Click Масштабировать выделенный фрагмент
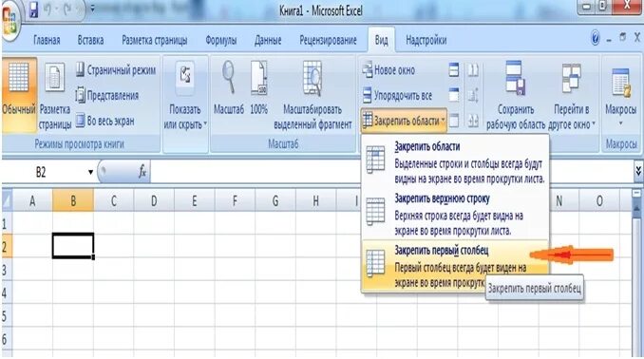 click(313, 95)
